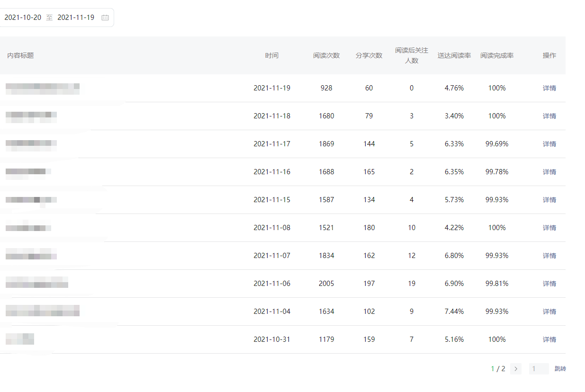This screenshot has width=585, height=392.
Task: Click the delivery read rate 4.76%
Action: pos(454,88)
